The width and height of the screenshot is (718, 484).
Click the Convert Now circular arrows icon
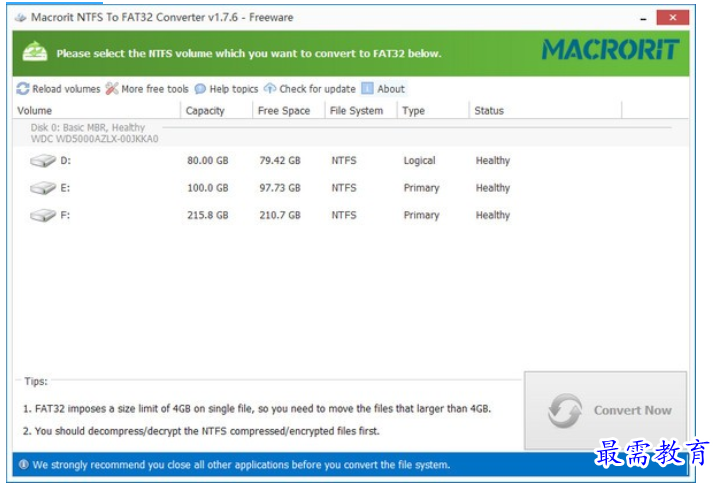[565, 411]
